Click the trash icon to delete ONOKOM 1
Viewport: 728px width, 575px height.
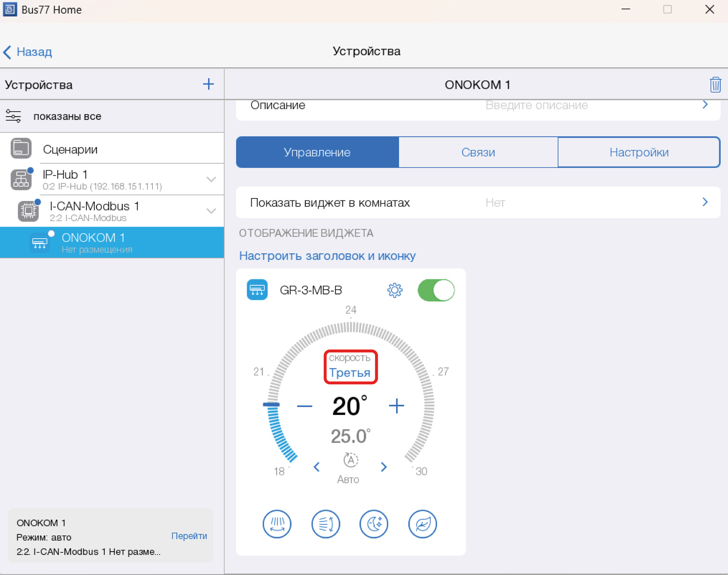click(715, 85)
